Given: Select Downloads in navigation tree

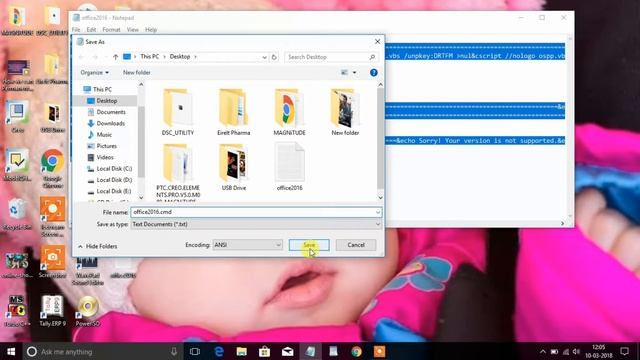Looking at the screenshot, I should [x=110, y=123].
